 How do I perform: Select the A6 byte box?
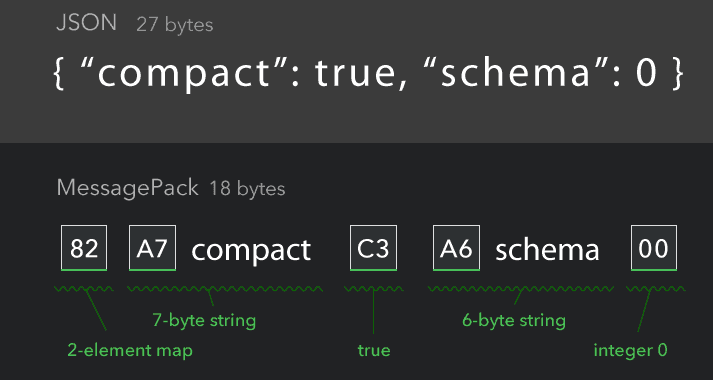(456, 248)
